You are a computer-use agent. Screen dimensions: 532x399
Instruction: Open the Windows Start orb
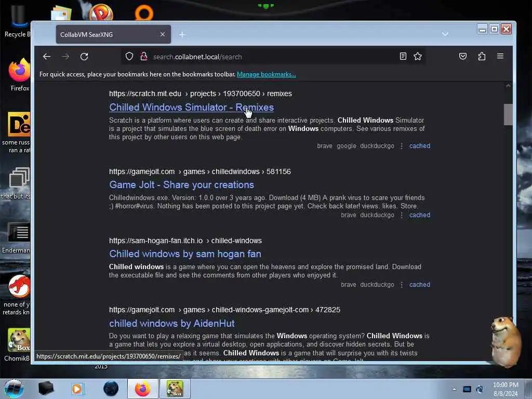pos(14,389)
